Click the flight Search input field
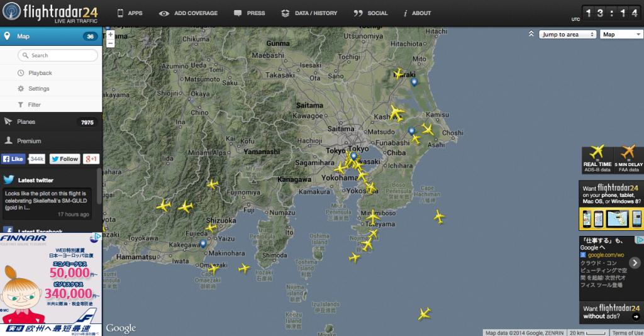 [x=58, y=55]
